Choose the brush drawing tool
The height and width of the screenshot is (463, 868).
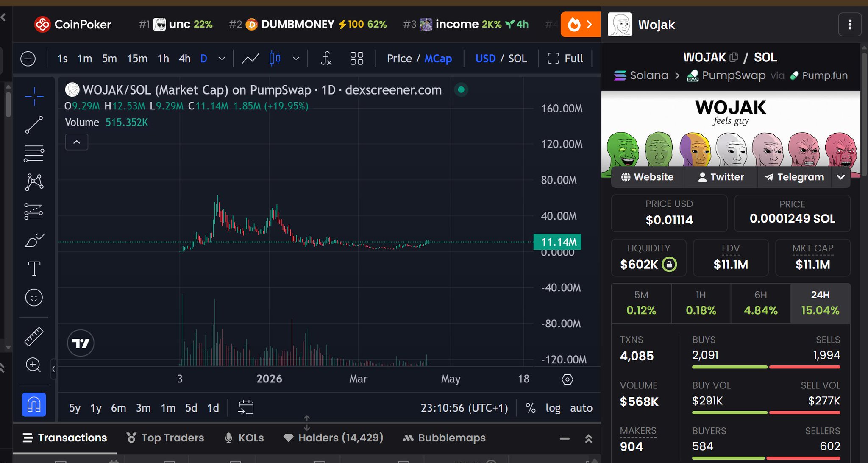(x=34, y=240)
